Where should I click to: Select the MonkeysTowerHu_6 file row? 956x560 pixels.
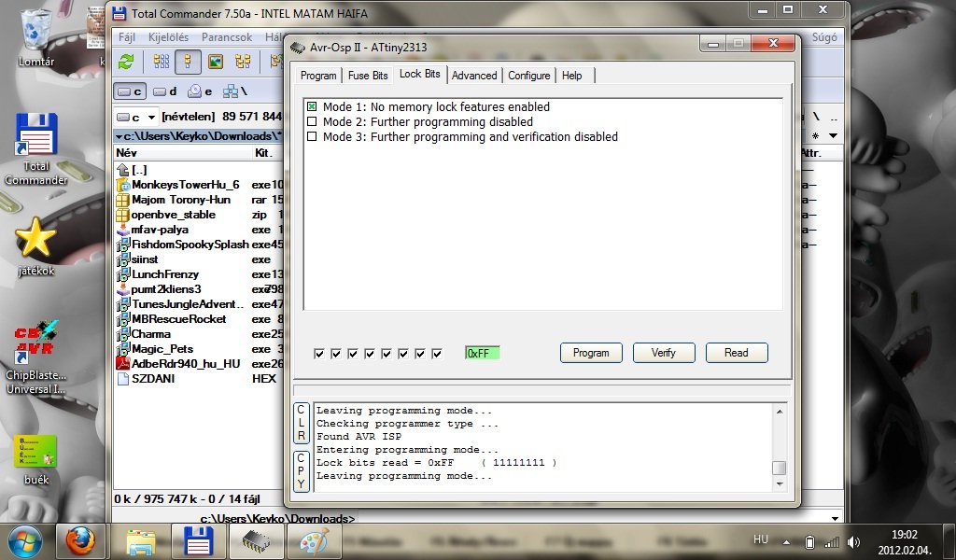200,185
